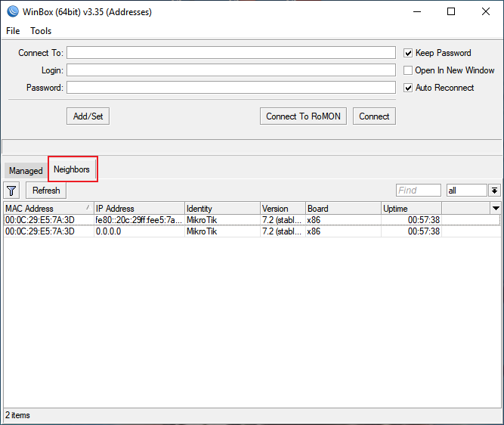
Task: Expand the column chooser dropdown arrow
Action: (x=496, y=208)
